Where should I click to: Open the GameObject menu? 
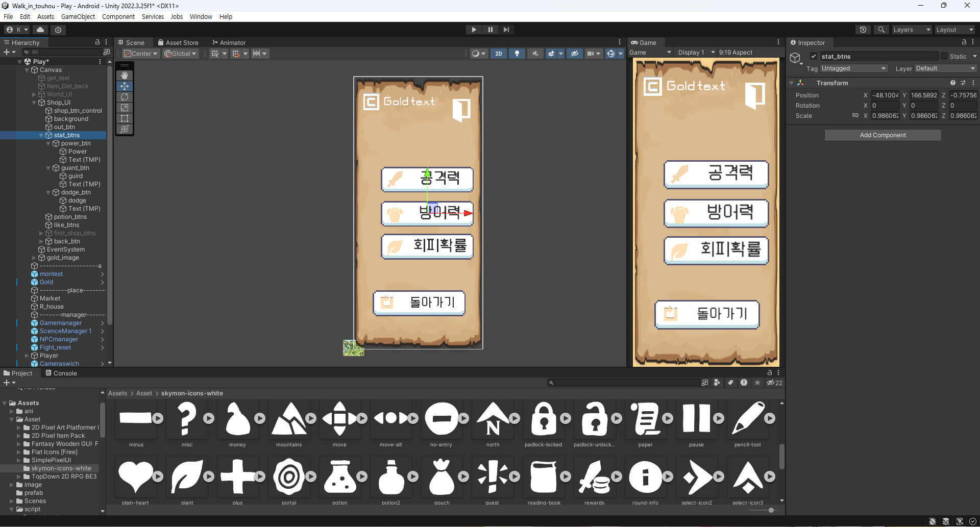(78, 17)
